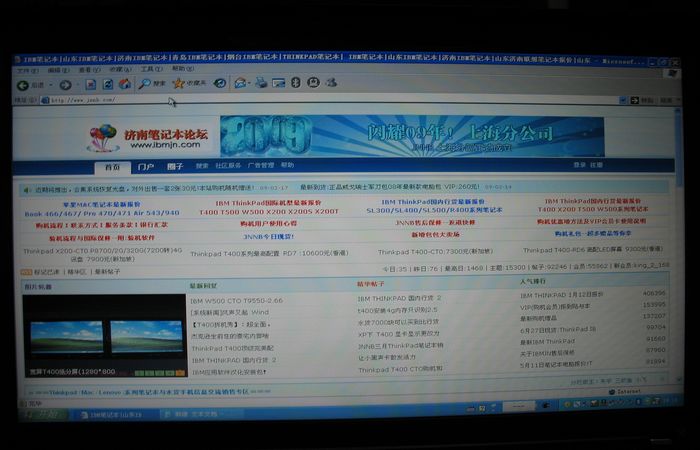Open the T400 T500 W500 X200 X200S X200T link

tap(269, 212)
